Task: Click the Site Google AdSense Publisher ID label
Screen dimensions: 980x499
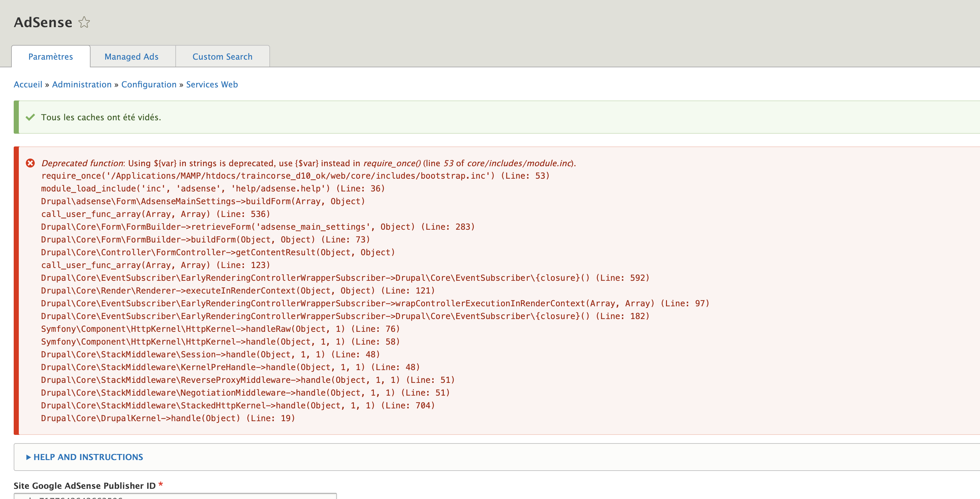Action: [84, 486]
